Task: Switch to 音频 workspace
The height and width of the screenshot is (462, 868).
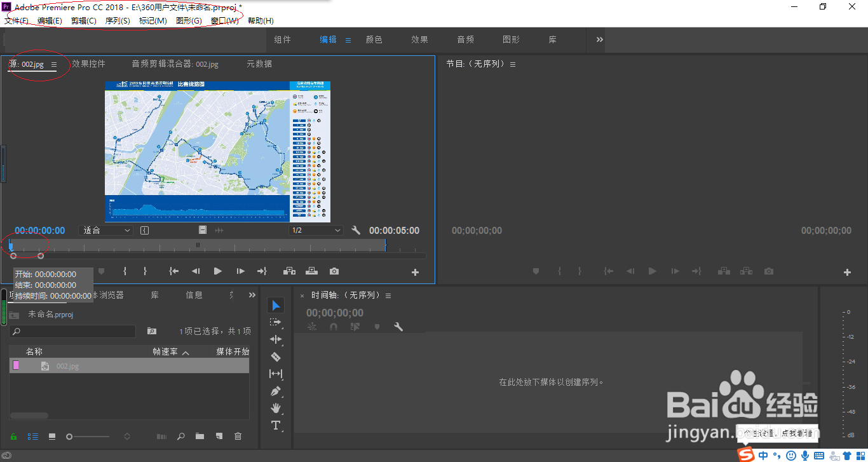Action: (466, 39)
